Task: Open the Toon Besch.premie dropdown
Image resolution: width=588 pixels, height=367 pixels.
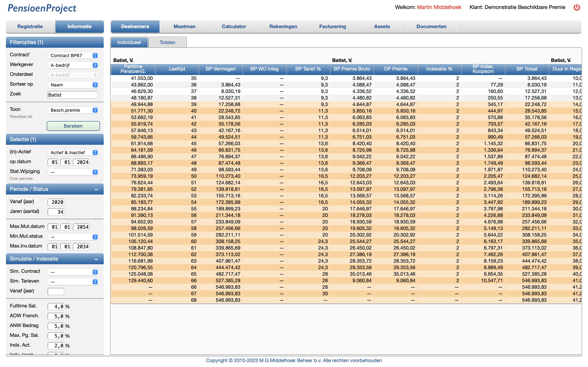Action: click(73, 110)
